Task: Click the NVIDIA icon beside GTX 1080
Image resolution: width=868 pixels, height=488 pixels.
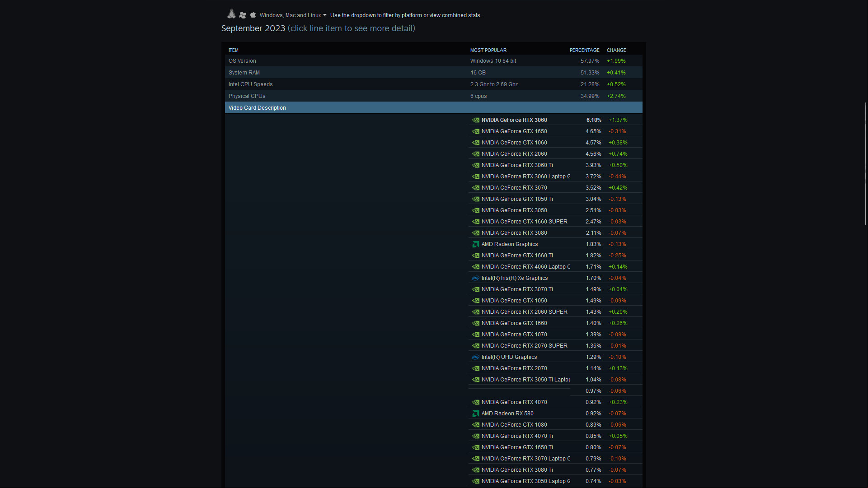Action: [475, 425]
